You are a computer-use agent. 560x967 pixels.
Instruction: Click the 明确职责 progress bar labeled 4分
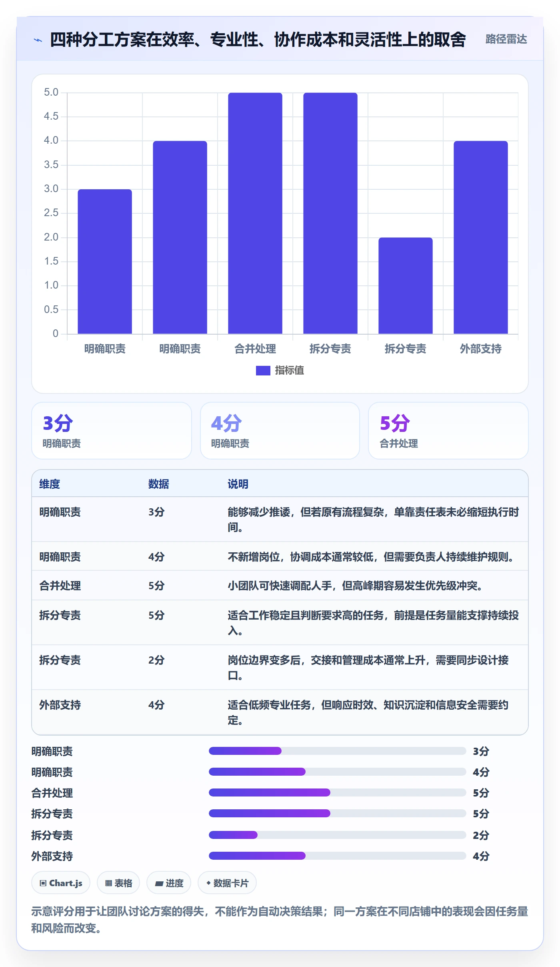(337, 772)
